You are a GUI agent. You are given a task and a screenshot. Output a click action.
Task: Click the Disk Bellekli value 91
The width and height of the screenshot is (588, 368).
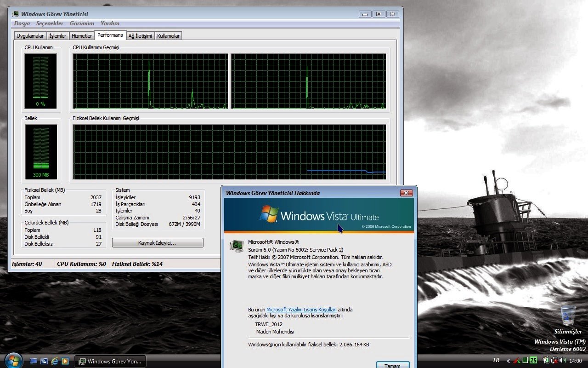point(98,237)
